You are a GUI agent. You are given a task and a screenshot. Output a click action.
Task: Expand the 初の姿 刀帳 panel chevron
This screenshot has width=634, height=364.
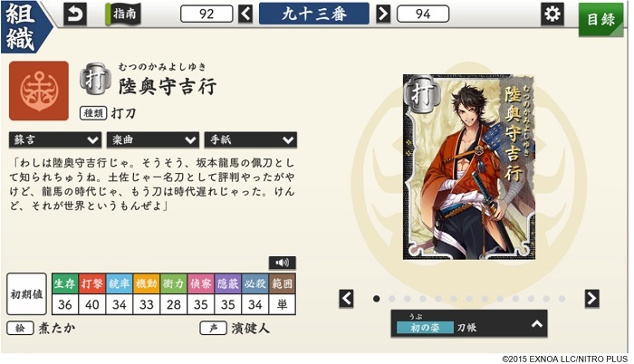[x=536, y=323]
